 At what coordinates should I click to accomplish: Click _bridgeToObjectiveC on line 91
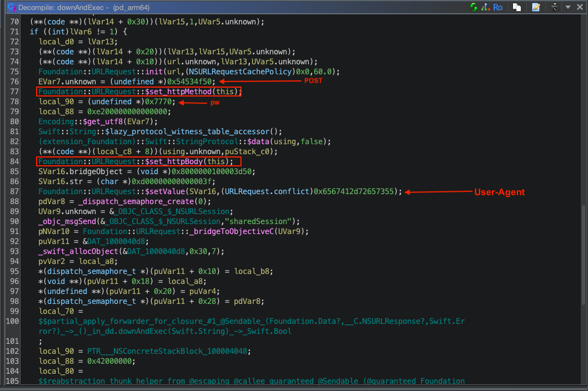(x=232, y=231)
